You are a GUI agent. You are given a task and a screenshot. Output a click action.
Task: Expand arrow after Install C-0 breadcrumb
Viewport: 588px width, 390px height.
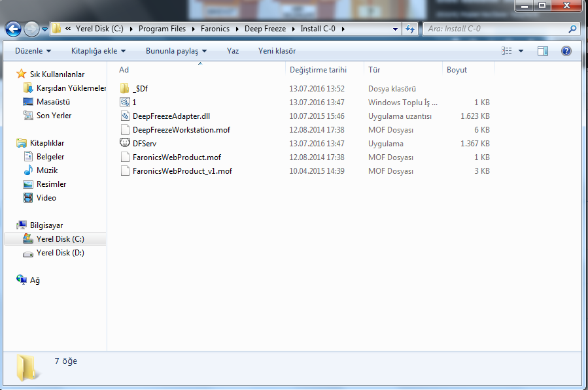343,29
